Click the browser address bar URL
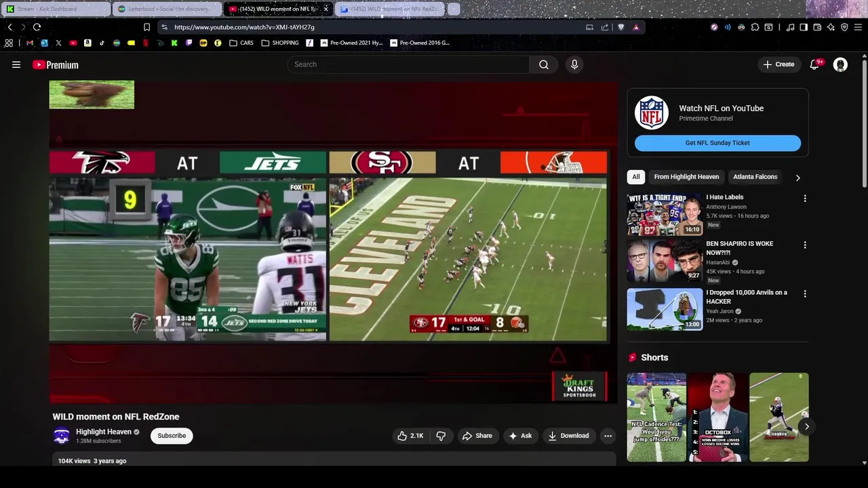Image resolution: width=868 pixels, height=488 pixels. coord(244,27)
